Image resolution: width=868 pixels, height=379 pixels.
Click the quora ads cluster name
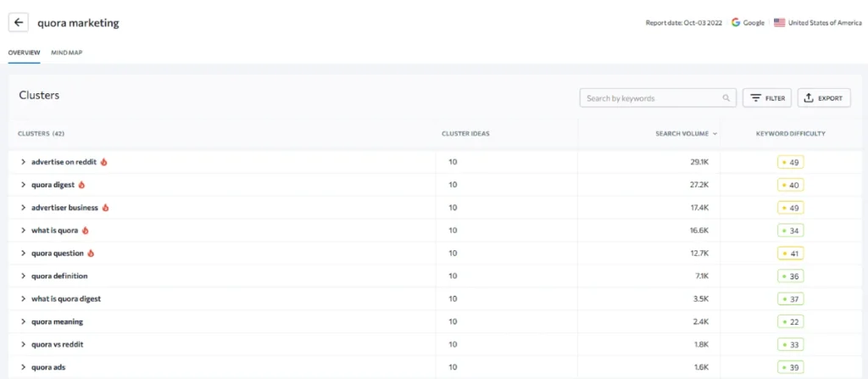coord(48,367)
